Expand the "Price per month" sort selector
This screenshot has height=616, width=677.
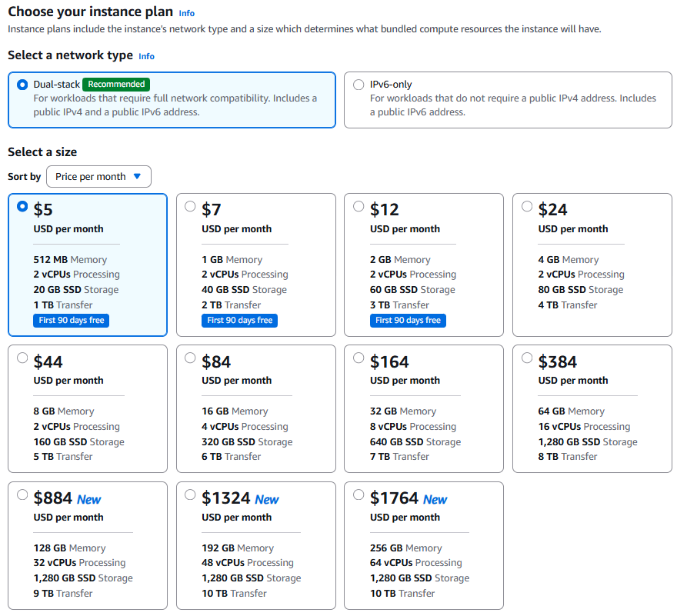point(98,176)
